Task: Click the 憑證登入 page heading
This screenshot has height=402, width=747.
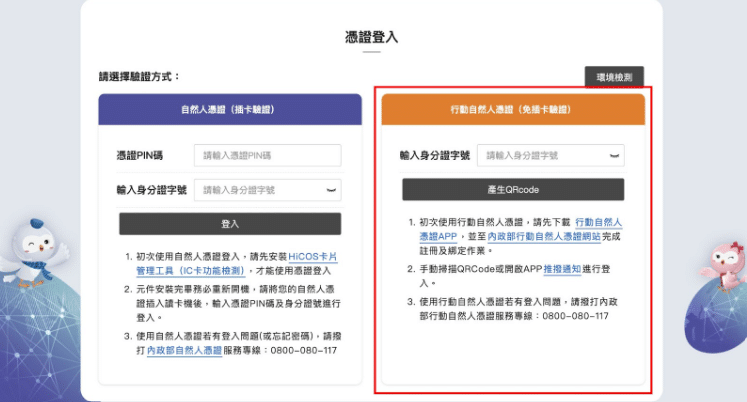Action: click(371, 37)
